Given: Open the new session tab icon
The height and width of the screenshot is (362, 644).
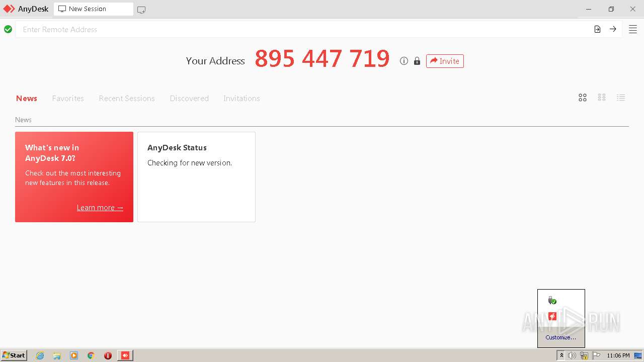Looking at the screenshot, I should (141, 10).
